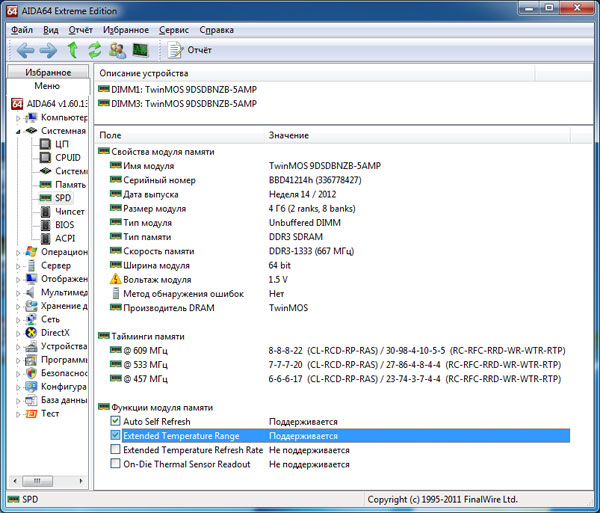Expand the Программы tree node
The width and height of the screenshot is (600, 513).
(18, 360)
